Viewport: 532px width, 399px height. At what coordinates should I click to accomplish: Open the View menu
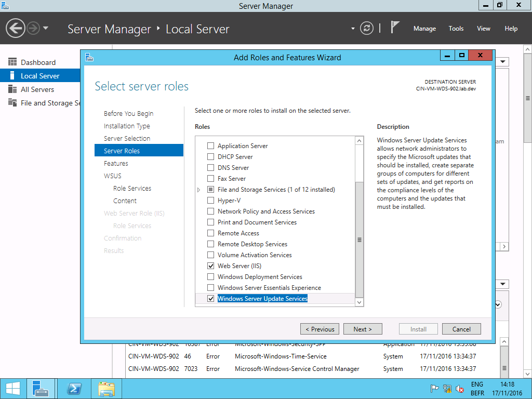484,29
